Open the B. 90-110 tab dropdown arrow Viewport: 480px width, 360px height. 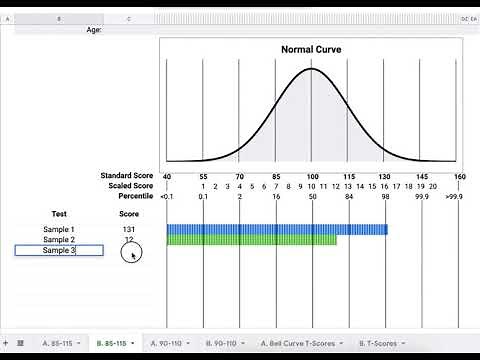(x=243, y=343)
